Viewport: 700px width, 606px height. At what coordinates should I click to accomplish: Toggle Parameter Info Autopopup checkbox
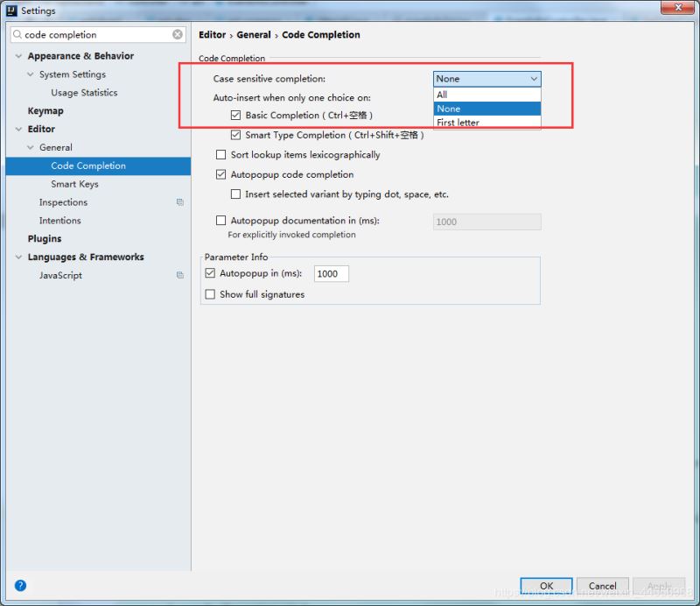[210, 273]
